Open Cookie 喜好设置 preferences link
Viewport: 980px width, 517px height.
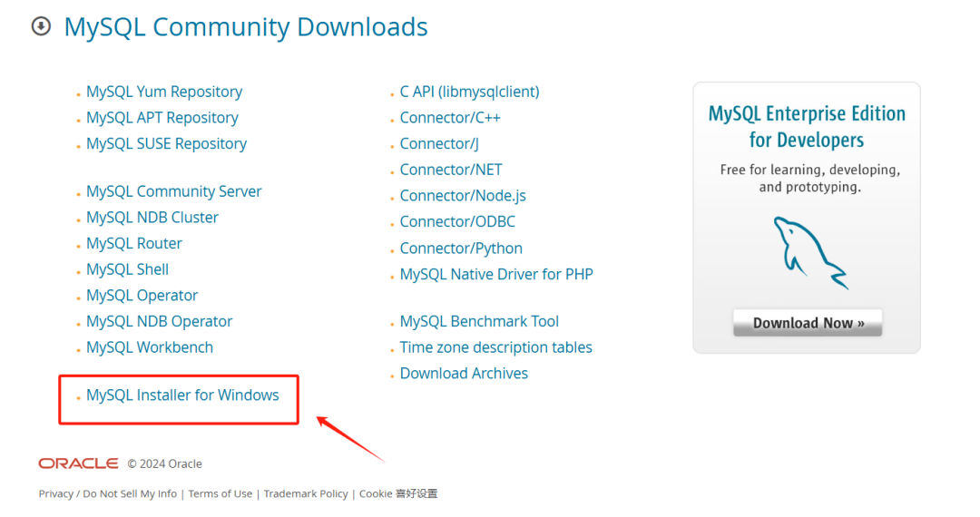pos(398,494)
